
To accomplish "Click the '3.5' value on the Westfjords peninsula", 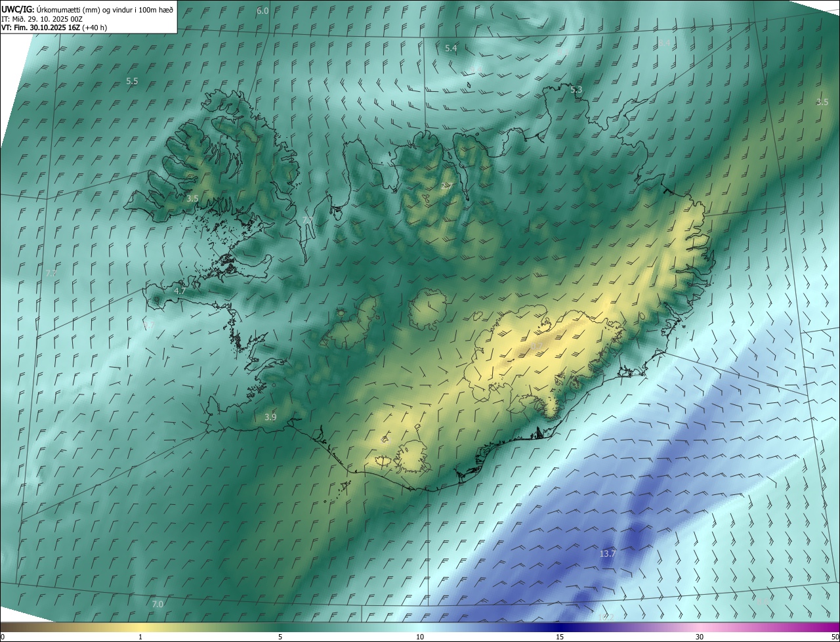I will click(x=192, y=198).
